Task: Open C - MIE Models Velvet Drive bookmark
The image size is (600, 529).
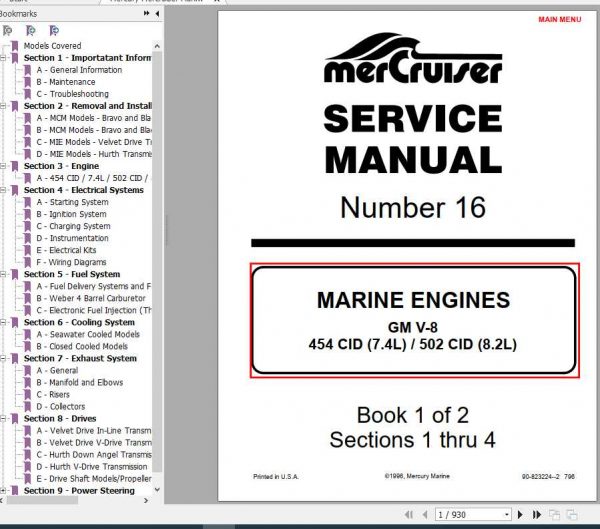Action: [94, 142]
